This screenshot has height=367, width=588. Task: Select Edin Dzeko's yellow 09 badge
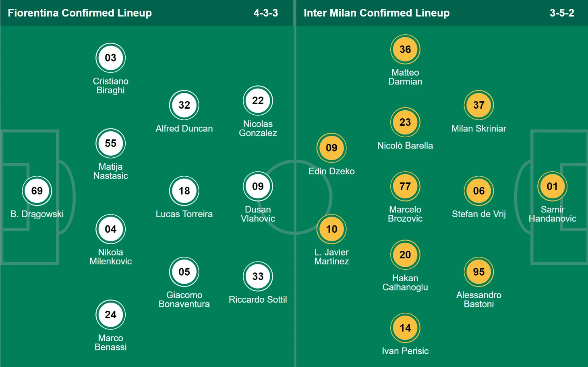(331, 148)
